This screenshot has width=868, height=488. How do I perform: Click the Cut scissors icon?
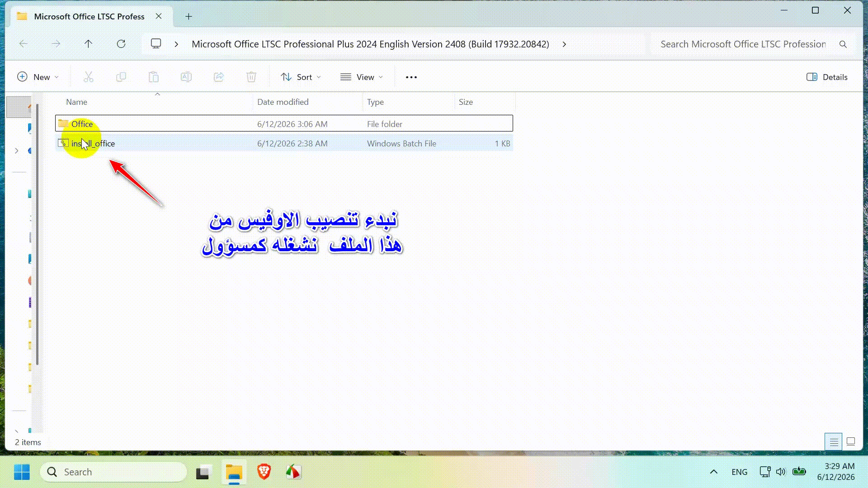(x=88, y=77)
